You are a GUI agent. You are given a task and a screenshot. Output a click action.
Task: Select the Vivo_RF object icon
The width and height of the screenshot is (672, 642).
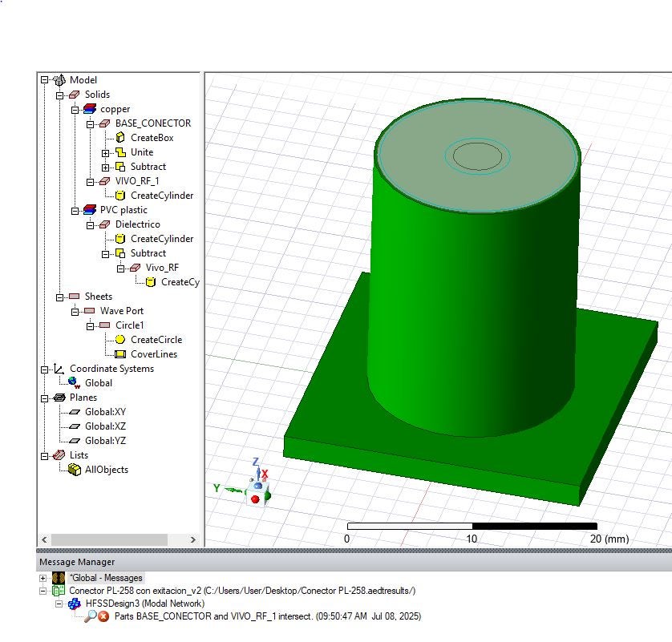(135, 268)
